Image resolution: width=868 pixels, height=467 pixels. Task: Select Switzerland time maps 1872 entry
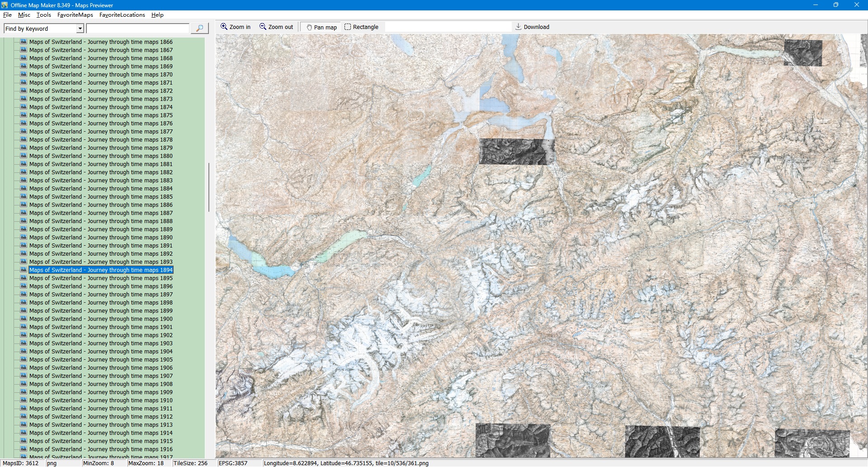point(101,91)
